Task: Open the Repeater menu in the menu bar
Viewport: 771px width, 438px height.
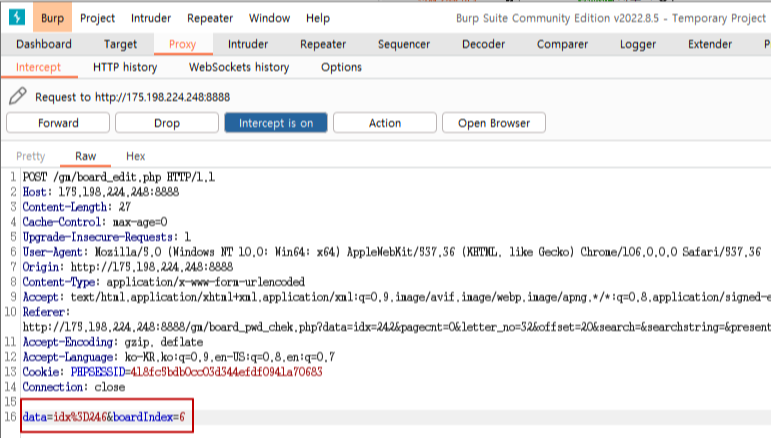Action: click(210, 18)
